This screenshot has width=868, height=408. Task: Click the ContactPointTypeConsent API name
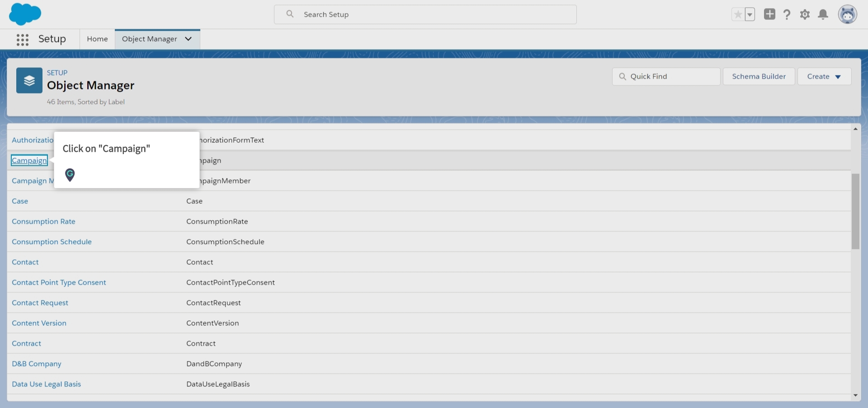click(231, 282)
